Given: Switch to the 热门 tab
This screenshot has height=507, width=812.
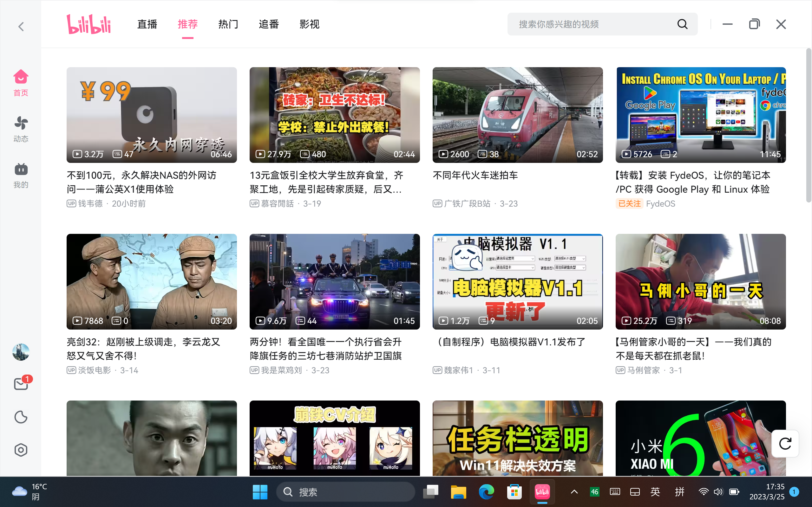Looking at the screenshot, I should [228, 24].
